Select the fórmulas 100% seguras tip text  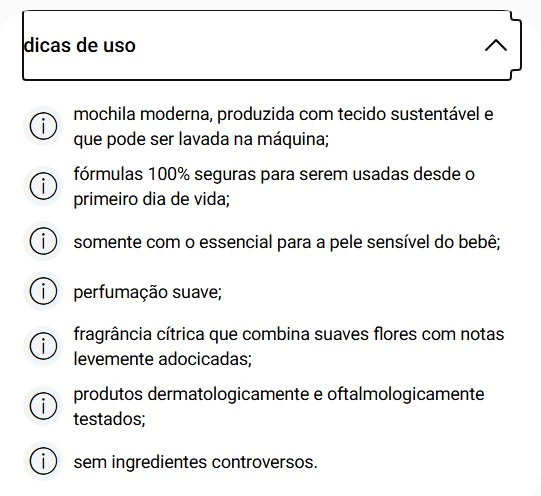pyautogui.click(x=274, y=187)
